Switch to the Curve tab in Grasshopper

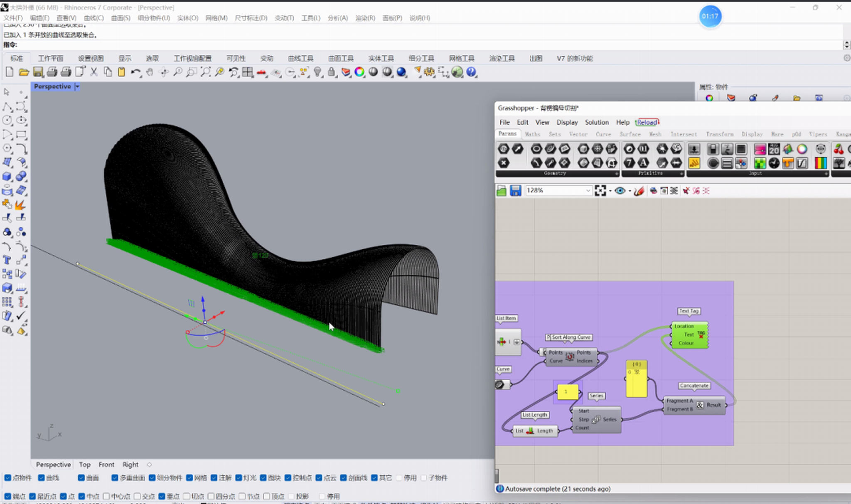(603, 134)
